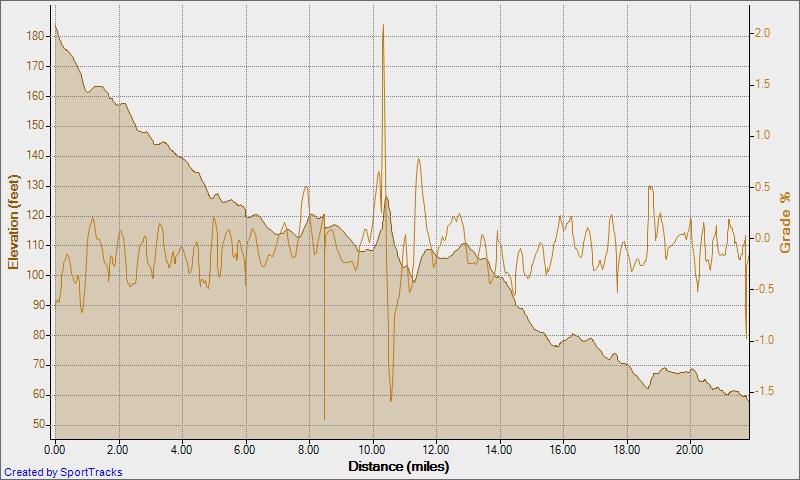The height and width of the screenshot is (480, 800).
Task: Click the 60 elevation axis label
Action: 39,395
